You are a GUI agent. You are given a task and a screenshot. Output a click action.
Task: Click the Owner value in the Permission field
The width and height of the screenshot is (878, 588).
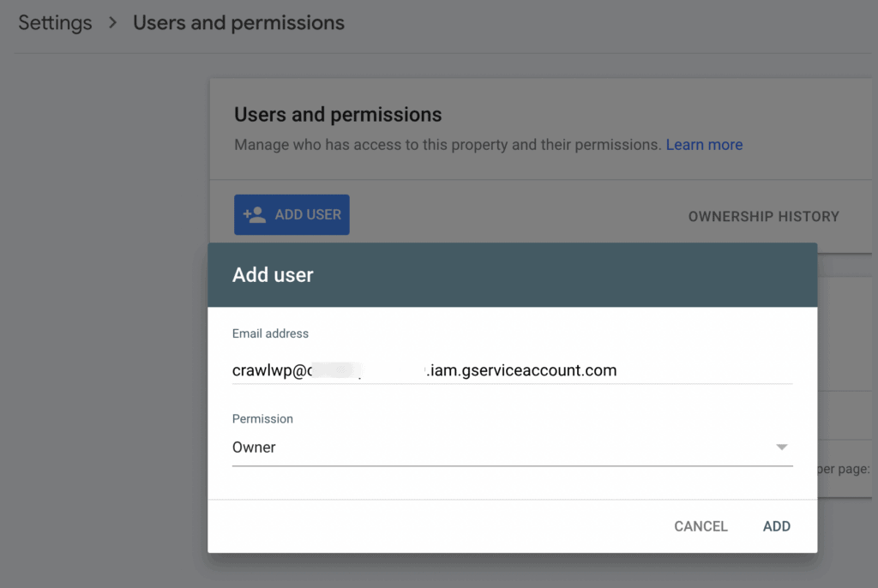click(x=253, y=447)
